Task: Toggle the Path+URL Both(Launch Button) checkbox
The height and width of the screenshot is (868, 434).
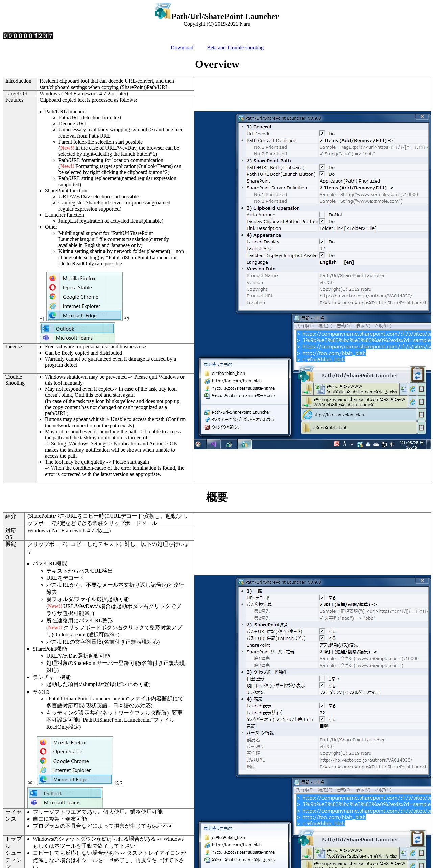Action: click(322, 174)
